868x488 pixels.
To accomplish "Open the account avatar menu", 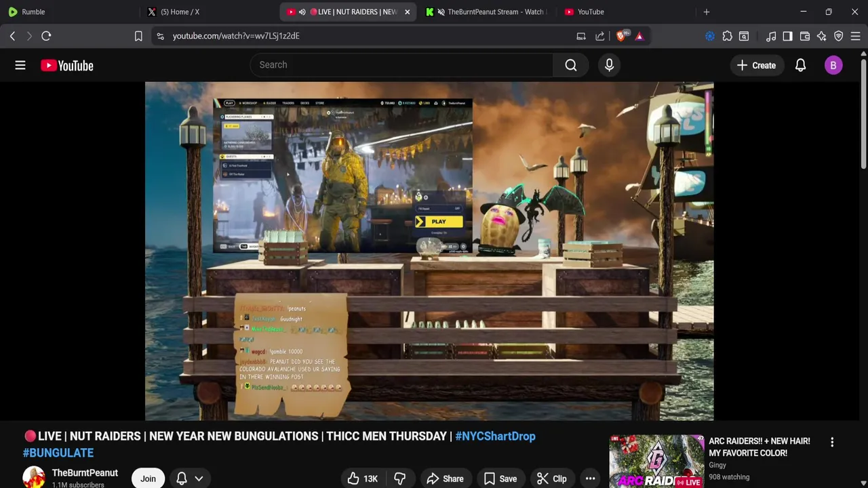I will click(x=833, y=65).
